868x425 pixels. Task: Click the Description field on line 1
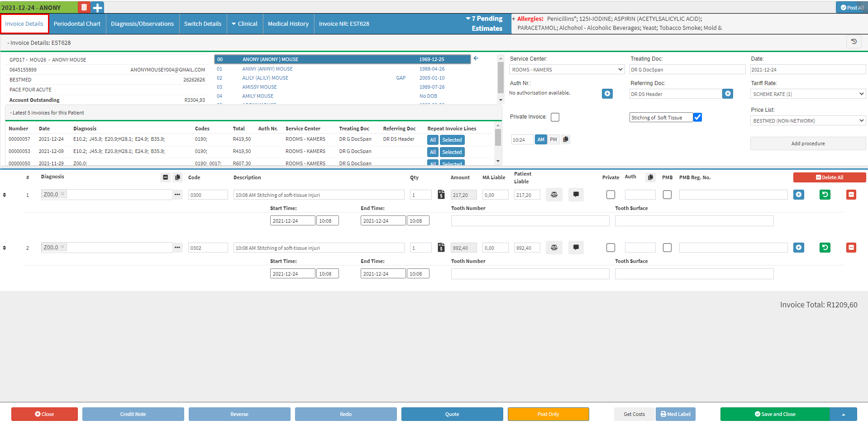319,195
